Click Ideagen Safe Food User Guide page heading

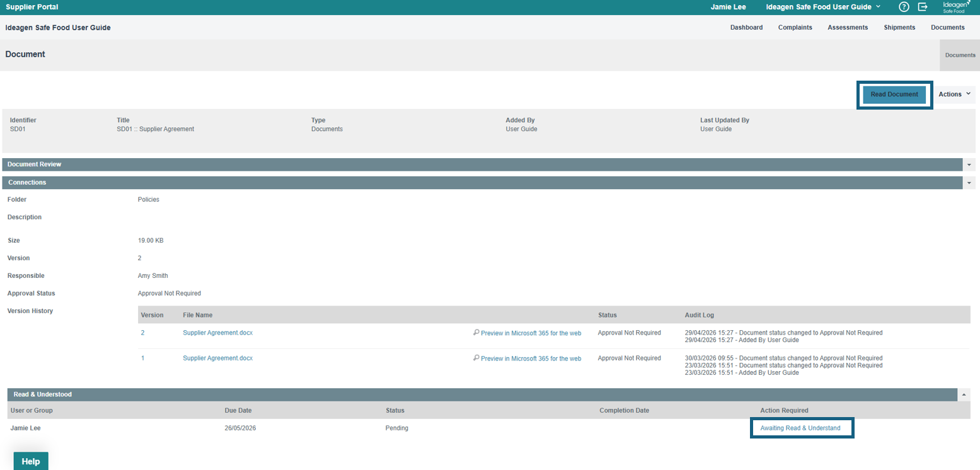pyautogui.click(x=58, y=28)
